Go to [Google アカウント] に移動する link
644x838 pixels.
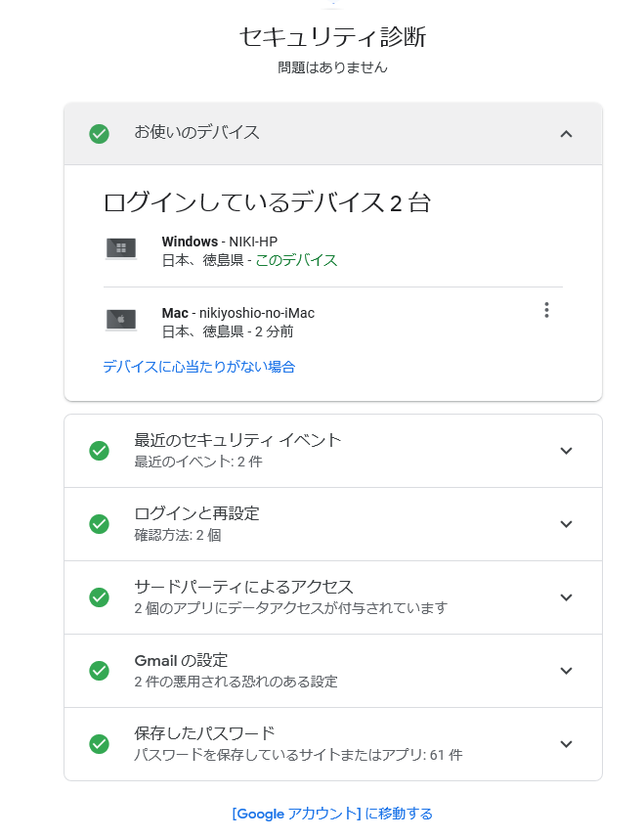(332, 814)
